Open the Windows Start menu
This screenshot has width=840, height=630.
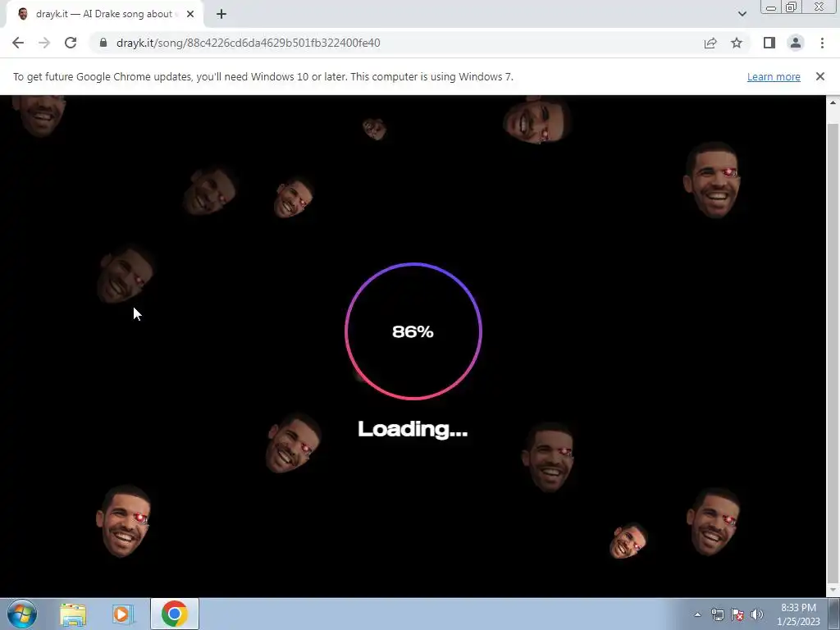[x=22, y=614]
